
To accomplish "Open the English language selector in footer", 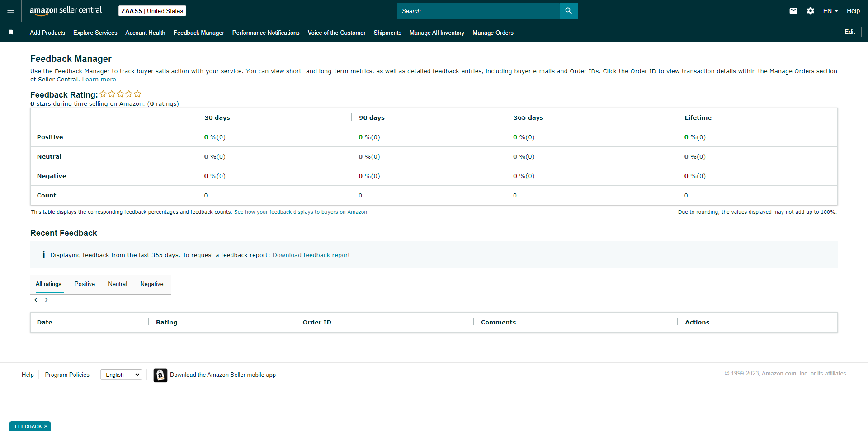I will pyautogui.click(x=121, y=375).
